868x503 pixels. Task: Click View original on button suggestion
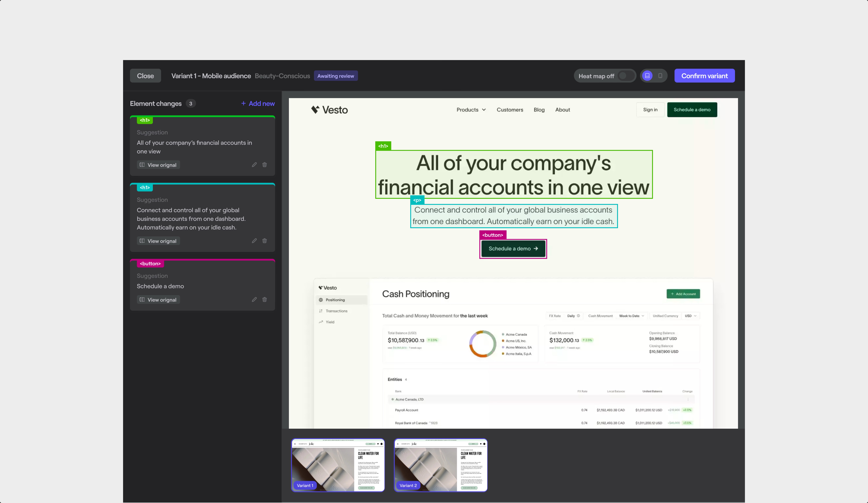pos(158,300)
